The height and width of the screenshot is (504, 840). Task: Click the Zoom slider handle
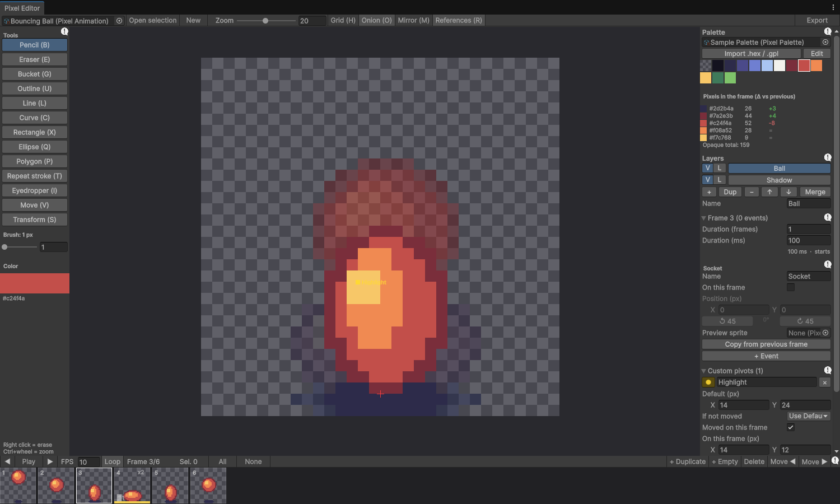pos(265,21)
